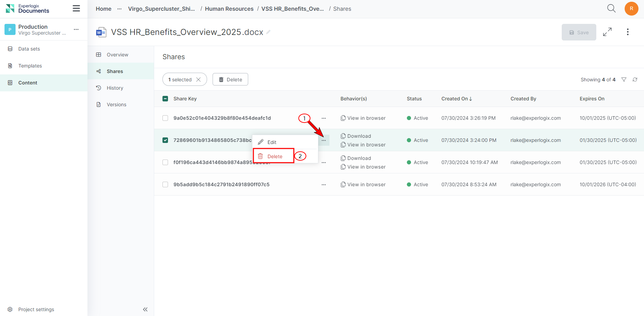Toggle the select-all shares checkbox

tap(165, 99)
